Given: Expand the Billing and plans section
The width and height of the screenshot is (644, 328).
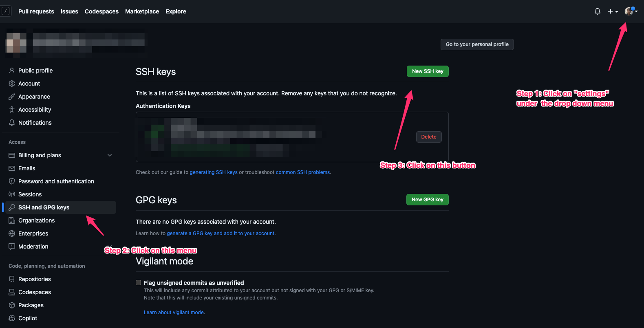Looking at the screenshot, I should pos(109,155).
